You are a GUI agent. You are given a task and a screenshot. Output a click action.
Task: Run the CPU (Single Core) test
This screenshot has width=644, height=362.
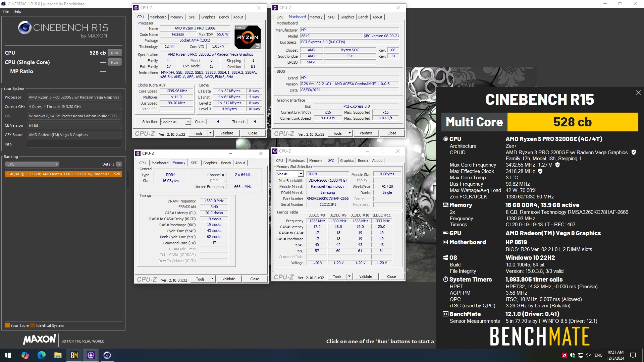click(115, 62)
